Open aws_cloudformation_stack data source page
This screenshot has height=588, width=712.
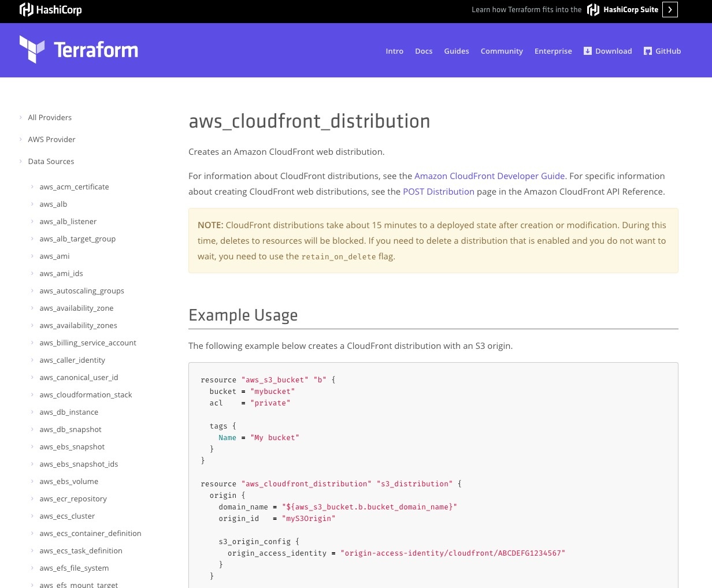[86, 395]
